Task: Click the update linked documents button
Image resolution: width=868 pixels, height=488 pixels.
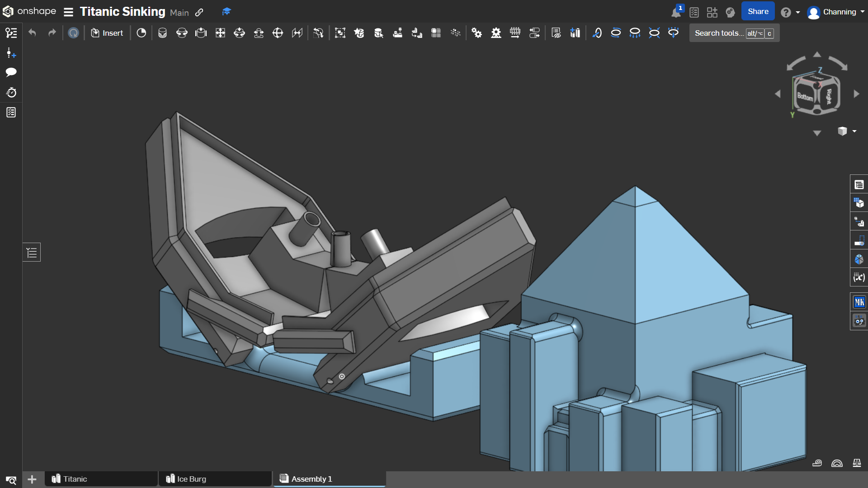Action: tap(73, 33)
